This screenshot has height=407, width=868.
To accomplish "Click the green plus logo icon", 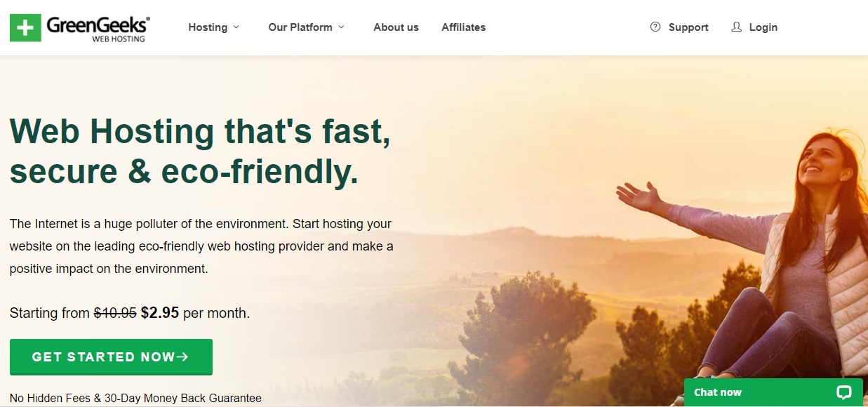I will point(25,27).
